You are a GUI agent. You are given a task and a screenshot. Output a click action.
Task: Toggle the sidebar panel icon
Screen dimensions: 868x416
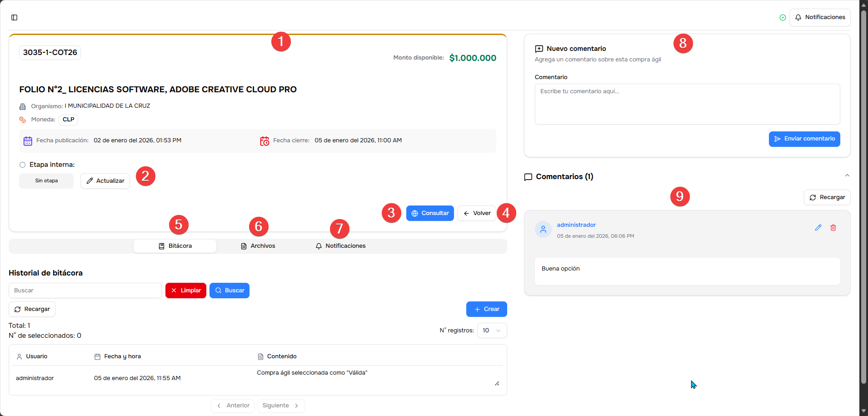pyautogui.click(x=14, y=18)
